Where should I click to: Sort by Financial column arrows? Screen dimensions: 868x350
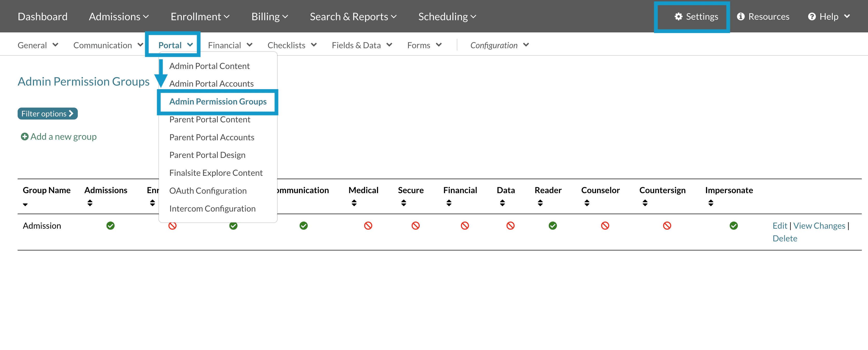tap(449, 203)
